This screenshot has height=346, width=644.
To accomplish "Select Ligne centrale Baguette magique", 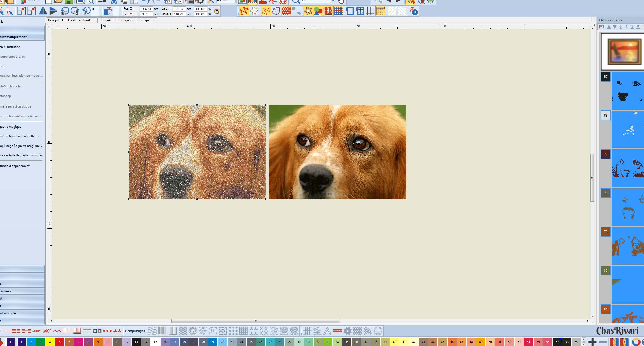I will point(21,155).
